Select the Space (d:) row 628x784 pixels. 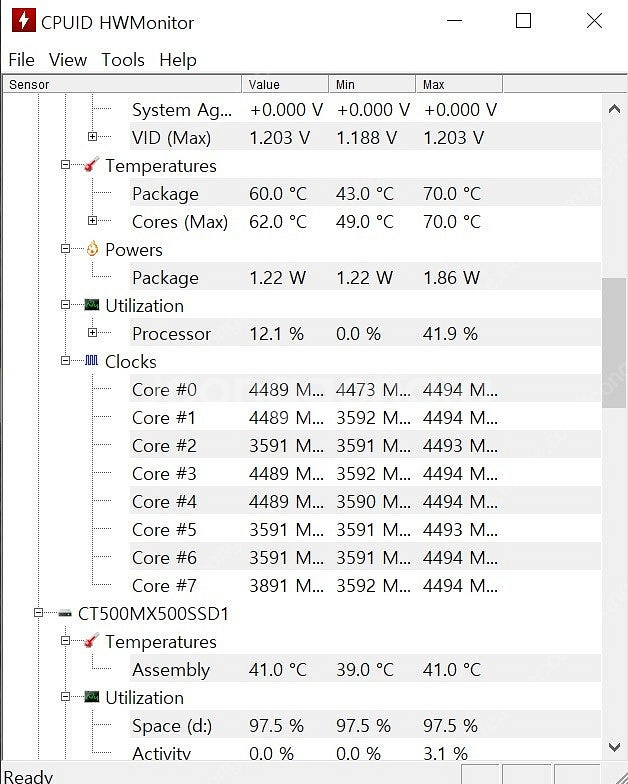point(365,726)
